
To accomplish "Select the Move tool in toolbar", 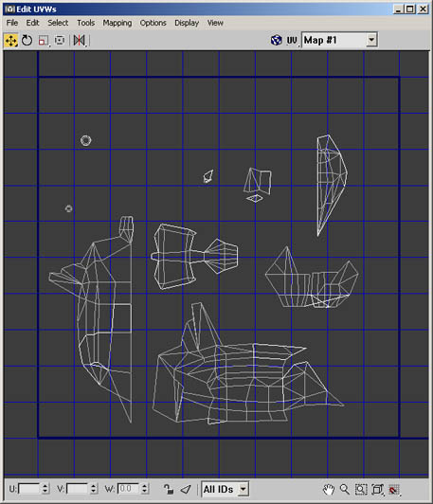I will pyautogui.click(x=11, y=41).
